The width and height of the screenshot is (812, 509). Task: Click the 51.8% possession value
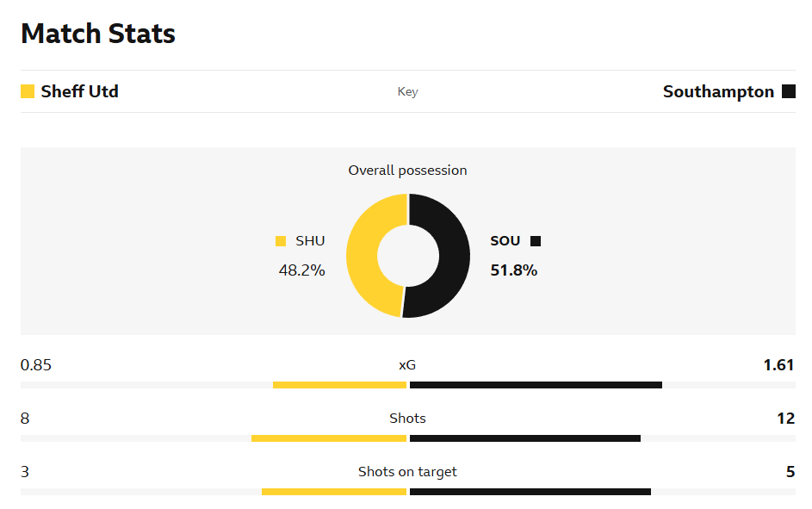click(x=514, y=270)
